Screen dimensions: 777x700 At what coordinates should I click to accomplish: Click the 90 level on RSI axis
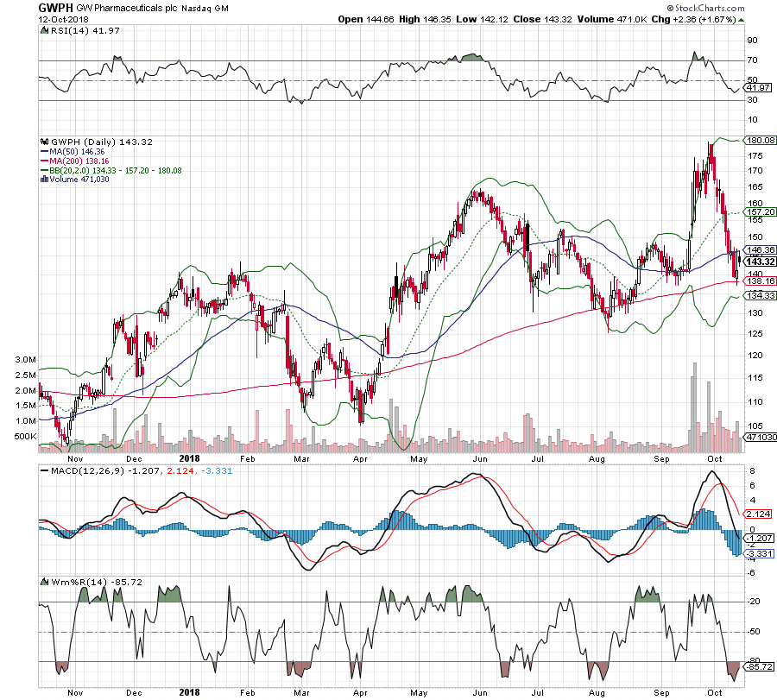coord(752,40)
